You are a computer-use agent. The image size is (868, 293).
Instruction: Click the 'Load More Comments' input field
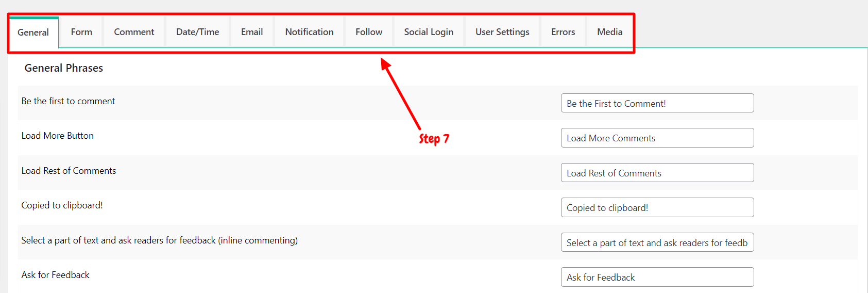tap(657, 138)
